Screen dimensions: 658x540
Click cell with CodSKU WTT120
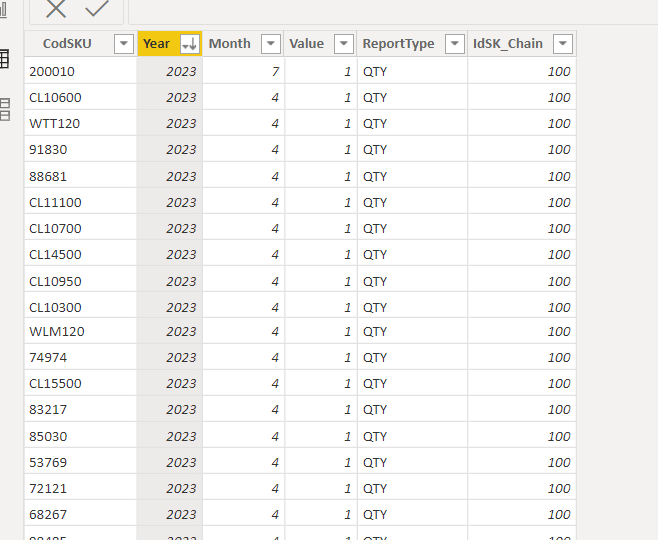coord(81,123)
